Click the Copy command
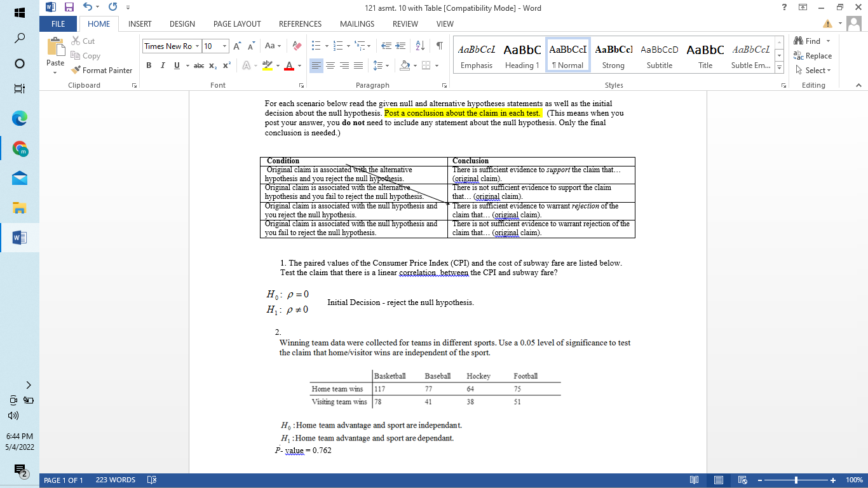868x488 pixels. click(86, 56)
